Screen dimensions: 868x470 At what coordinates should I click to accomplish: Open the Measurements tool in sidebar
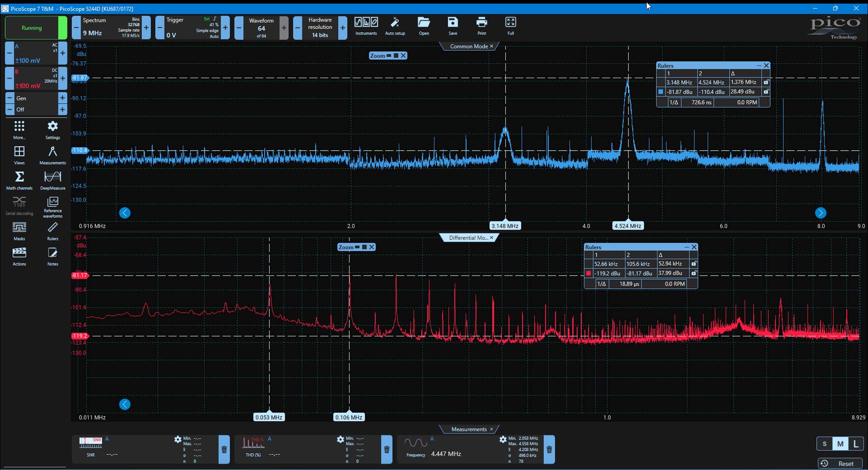[53, 155]
